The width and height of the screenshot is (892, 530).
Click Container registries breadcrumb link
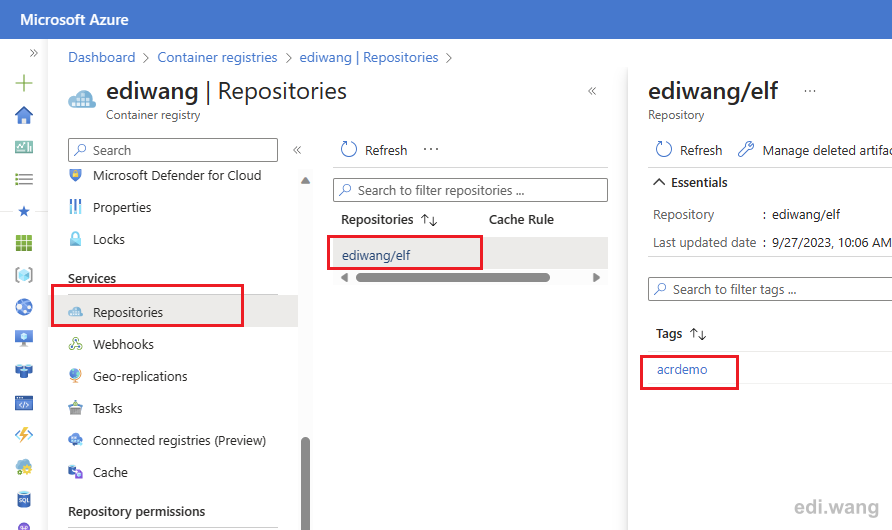[217, 57]
